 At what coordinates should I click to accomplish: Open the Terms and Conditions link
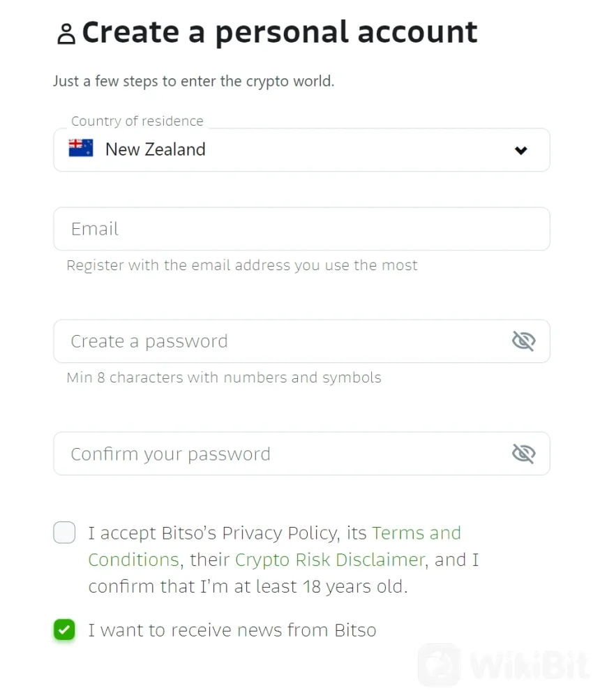pos(417,533)
